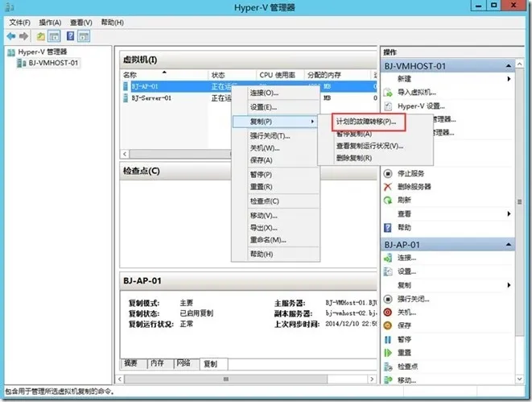
Task: Click the 设置 icon under BJ-AP-01 actions
Action: click(388, 271)
